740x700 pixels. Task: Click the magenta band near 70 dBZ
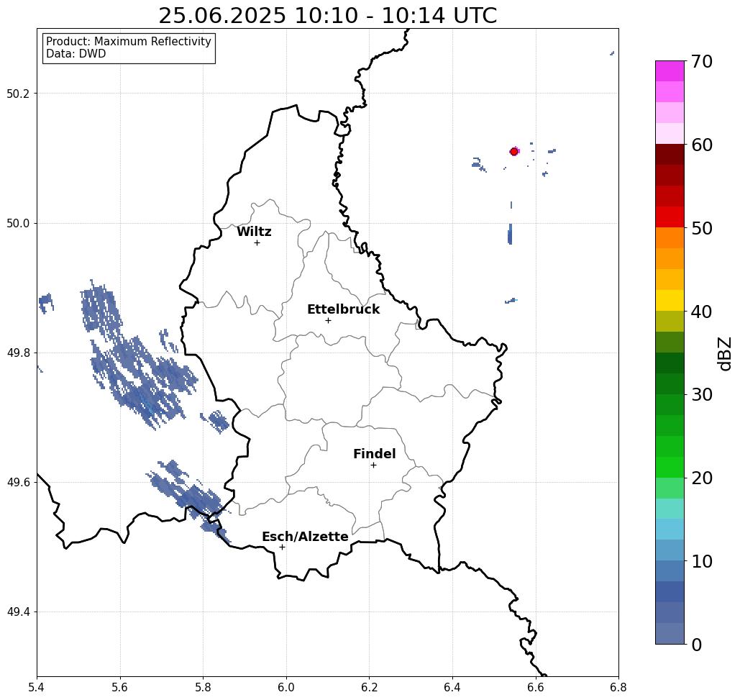click(670, 71)
